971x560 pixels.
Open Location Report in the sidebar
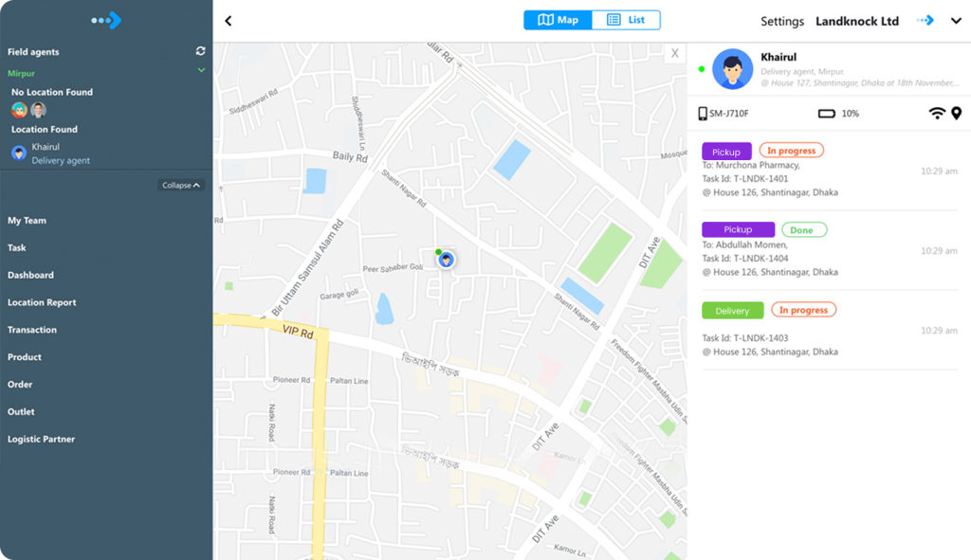click(x=42, y=302)
